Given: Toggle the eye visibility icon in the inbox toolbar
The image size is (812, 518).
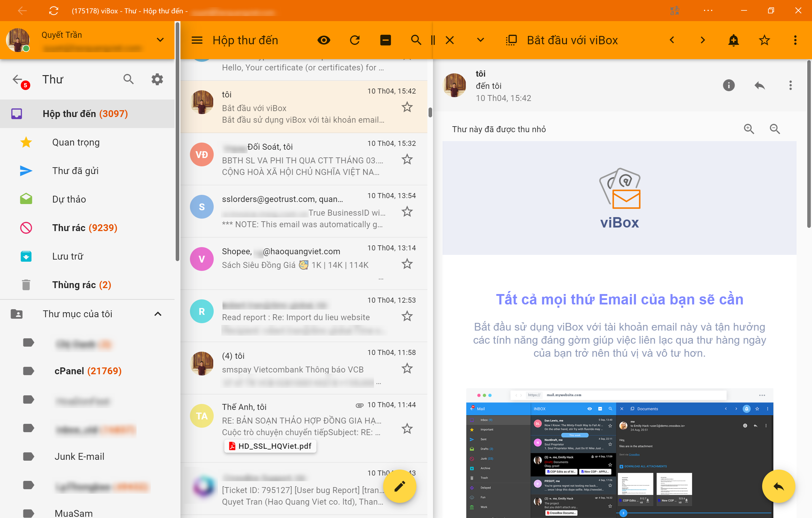Looking at the screenshot, I should (x=324, y=40).
